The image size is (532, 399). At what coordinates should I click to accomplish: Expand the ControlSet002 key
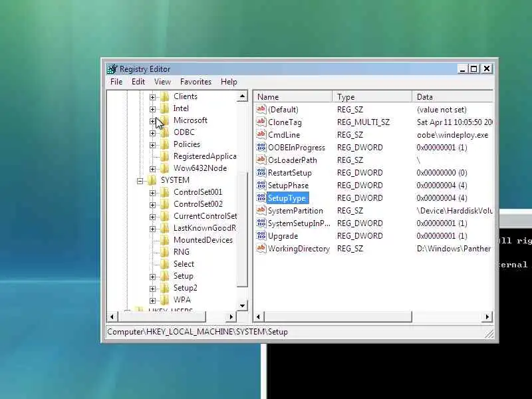[152, 205]
